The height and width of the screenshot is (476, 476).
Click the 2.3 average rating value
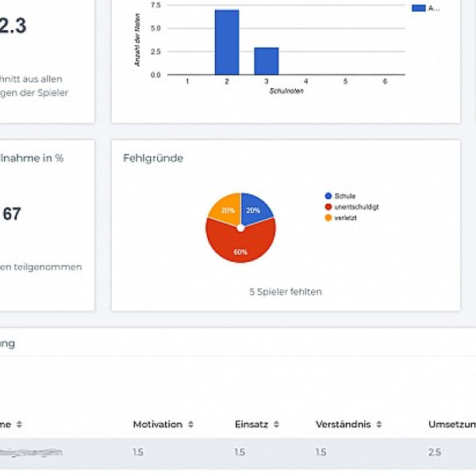coord(12,26)
